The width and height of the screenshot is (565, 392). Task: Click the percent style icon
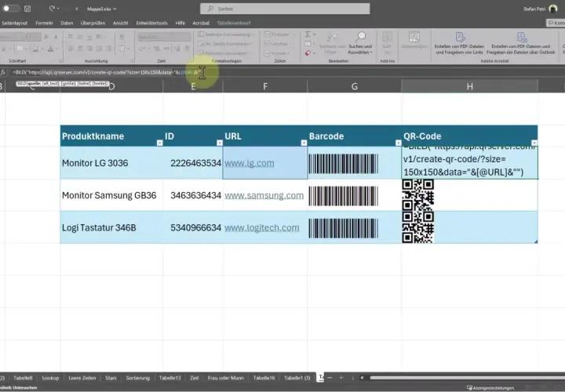point(158,49)
